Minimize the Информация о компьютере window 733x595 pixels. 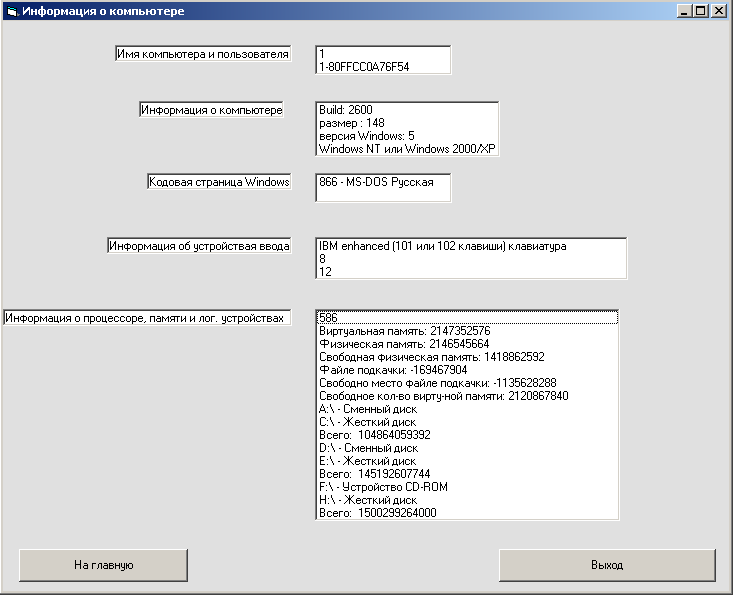point(684,11)
